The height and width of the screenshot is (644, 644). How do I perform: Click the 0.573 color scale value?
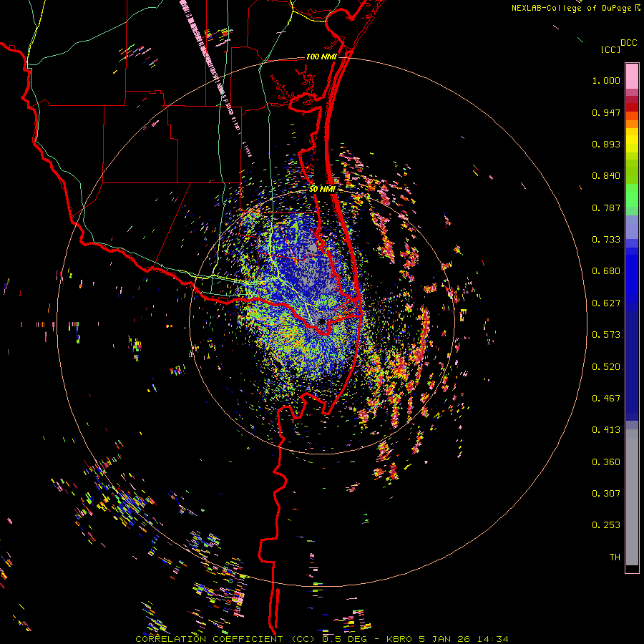(606, 335)
